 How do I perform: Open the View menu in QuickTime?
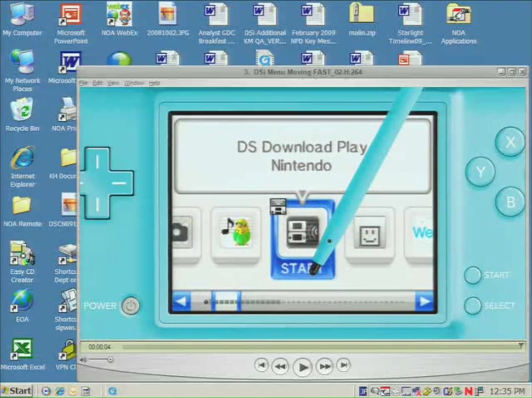coord(113,83)
